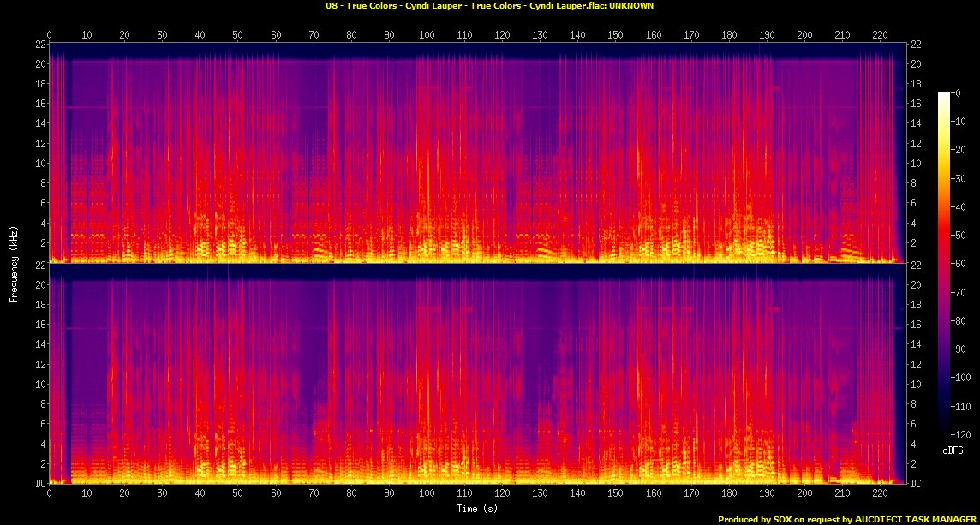This screenshot has height=525, width=980.
Task: Click the -60 label on the dBFS scale
Action: (962, 263)
